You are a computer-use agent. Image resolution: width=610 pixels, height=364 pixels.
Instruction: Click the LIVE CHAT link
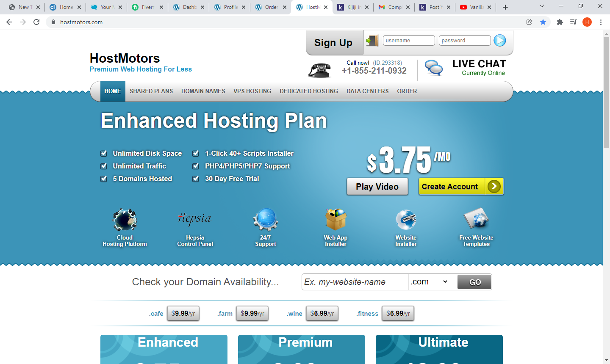479,64
